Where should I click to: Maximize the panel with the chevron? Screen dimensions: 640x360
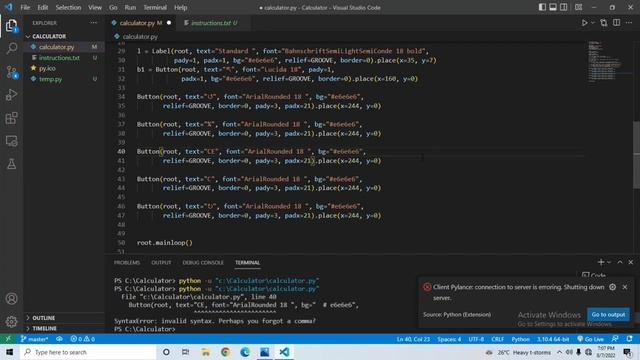click(620, 262)
